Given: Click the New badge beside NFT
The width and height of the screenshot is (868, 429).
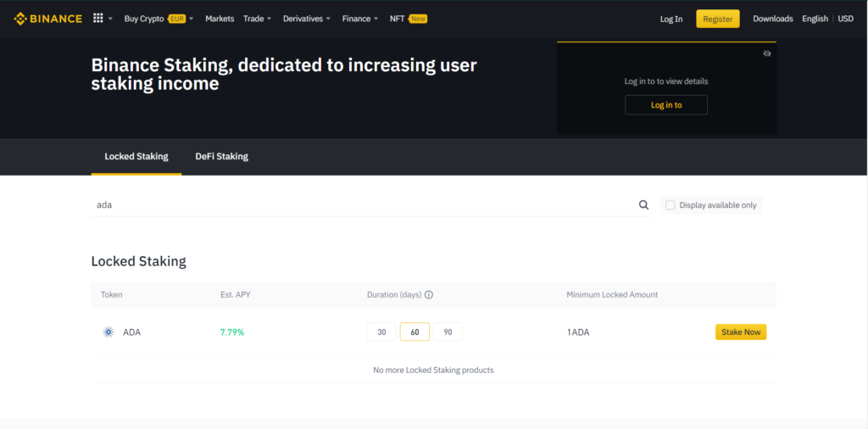Looking at the screenshot, I should (x=418, y=19).
